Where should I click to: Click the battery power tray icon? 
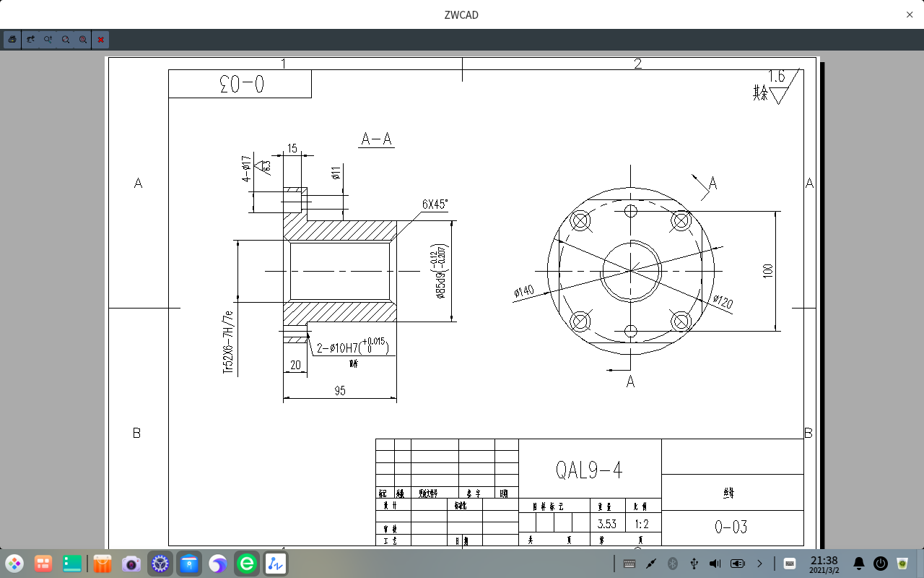737,564
